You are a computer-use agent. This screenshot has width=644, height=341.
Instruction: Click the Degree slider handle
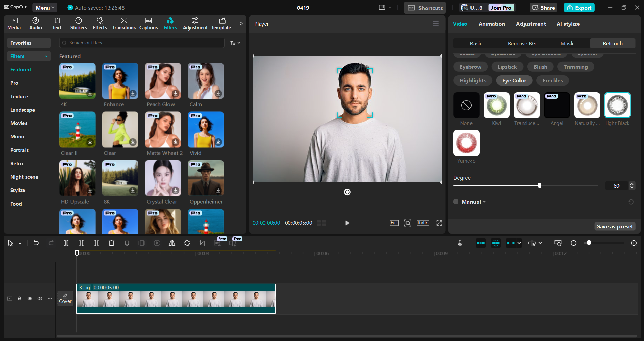(x=540, y=185)
